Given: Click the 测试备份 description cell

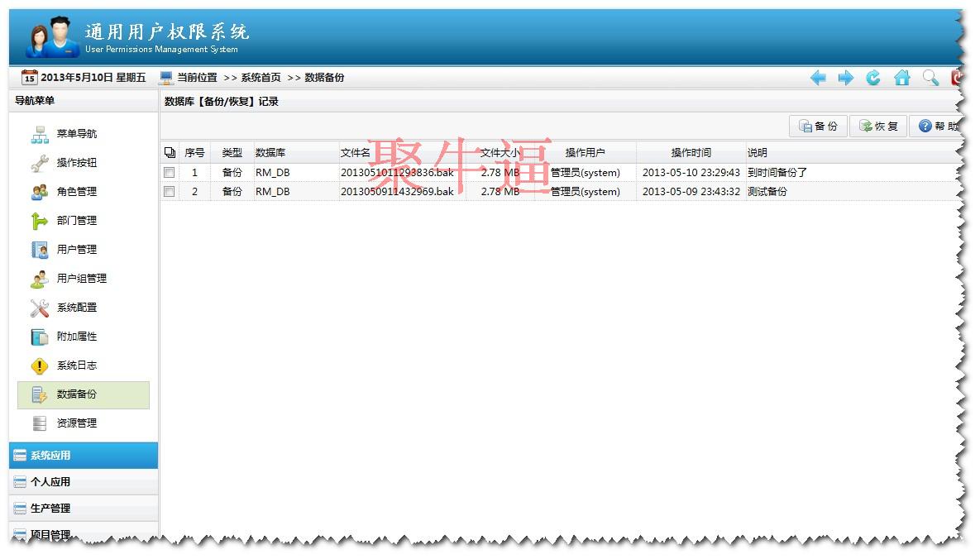Looking at the screenshot, I should [767, 191].
